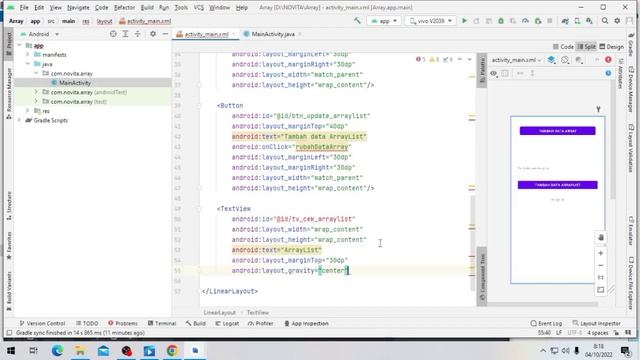Open the Android project view dropdown
This screenshot has width=640, height=360.
click(x=40, y=34)
